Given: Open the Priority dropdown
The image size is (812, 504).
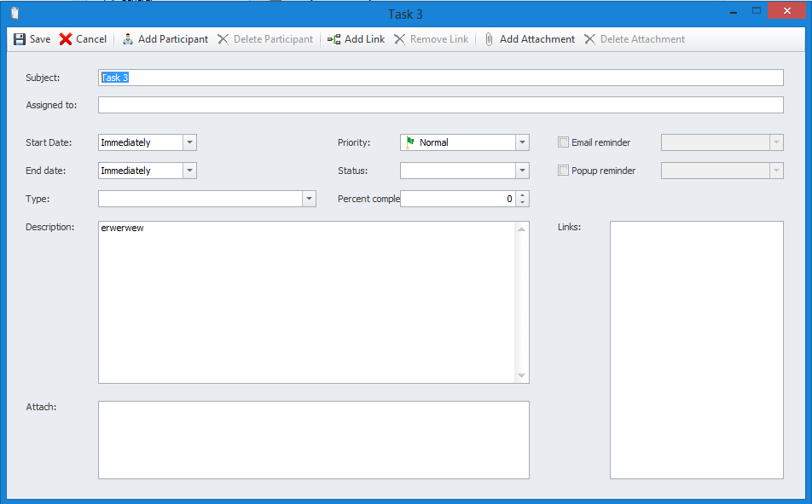Looking at the screenshot, I should tap(522, 142).
